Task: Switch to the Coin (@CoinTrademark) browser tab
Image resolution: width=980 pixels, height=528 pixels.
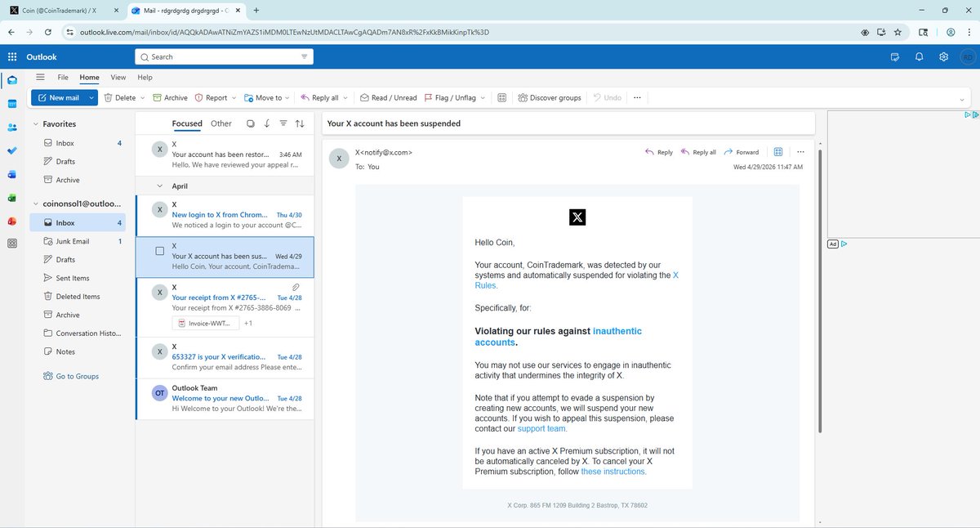Action: coord(64,10)
